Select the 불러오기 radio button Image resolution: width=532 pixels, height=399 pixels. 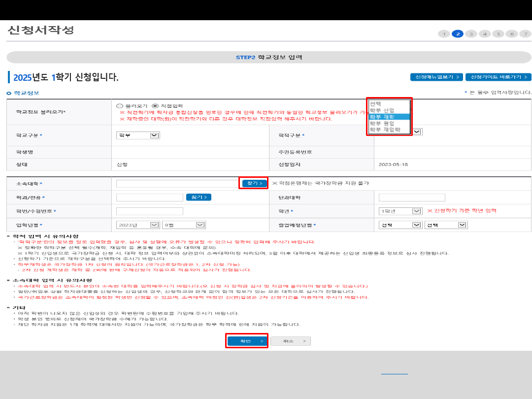(120, 106)
